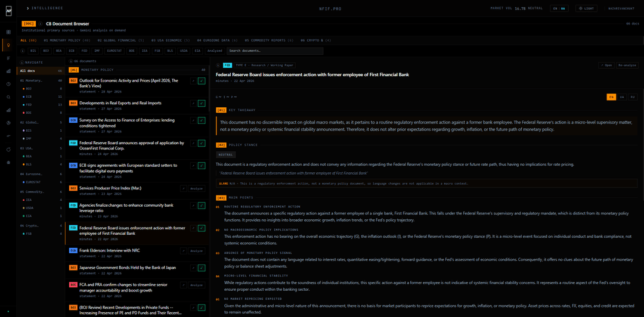
Task: Open external link for ECB digital euro agreements
Action: [x=193, y=166]
